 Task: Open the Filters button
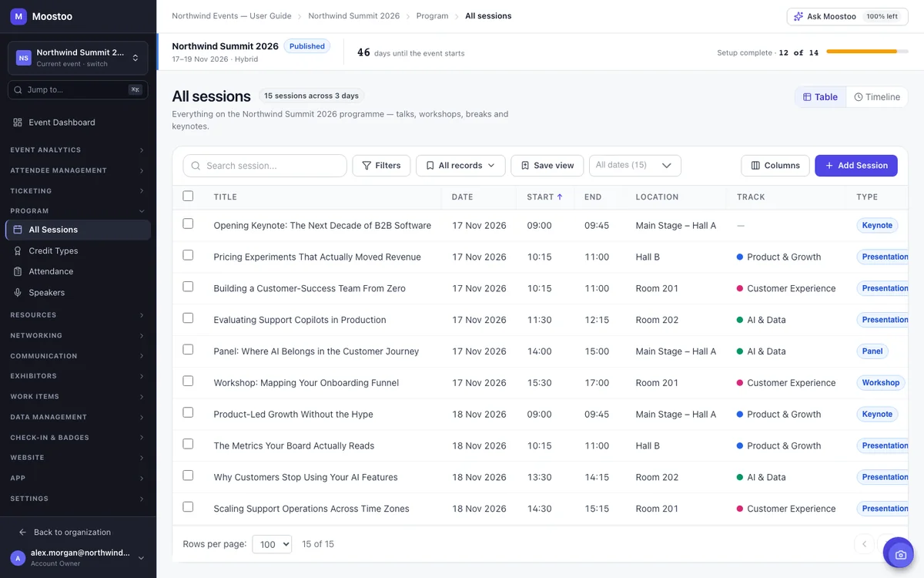pyautogui.click(x=381, y=166)
